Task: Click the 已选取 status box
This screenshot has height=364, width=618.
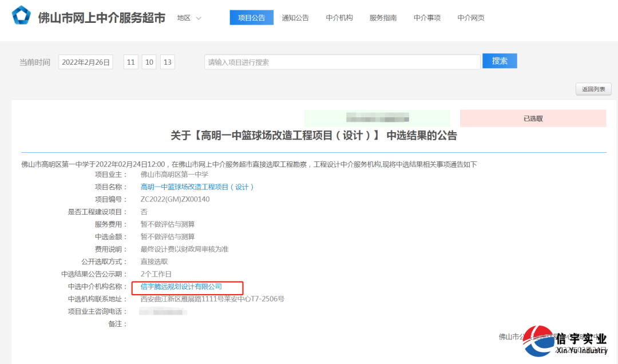Action: click(533, 118)
